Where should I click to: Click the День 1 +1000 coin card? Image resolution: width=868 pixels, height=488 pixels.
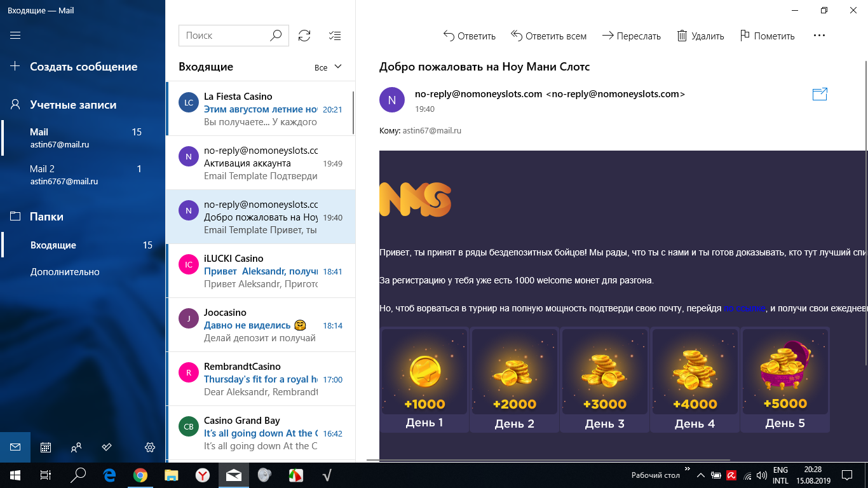[x=424, y=380]
